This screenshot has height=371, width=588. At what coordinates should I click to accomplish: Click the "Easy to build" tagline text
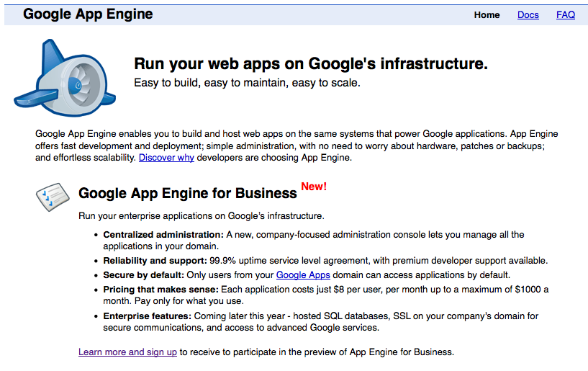coord(247,83)
